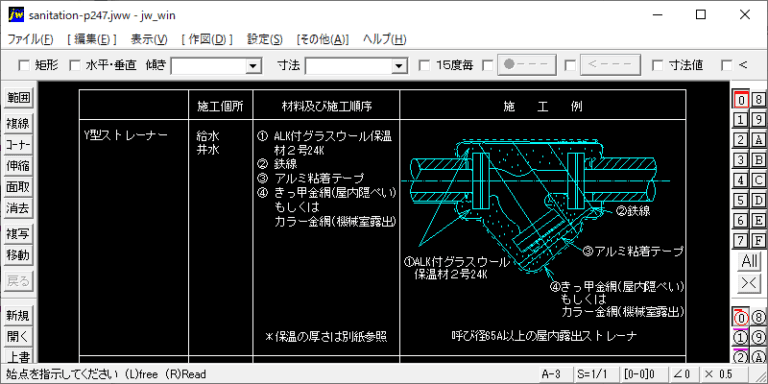Select the 範囲 (range) tool

(x=18, y=97)
